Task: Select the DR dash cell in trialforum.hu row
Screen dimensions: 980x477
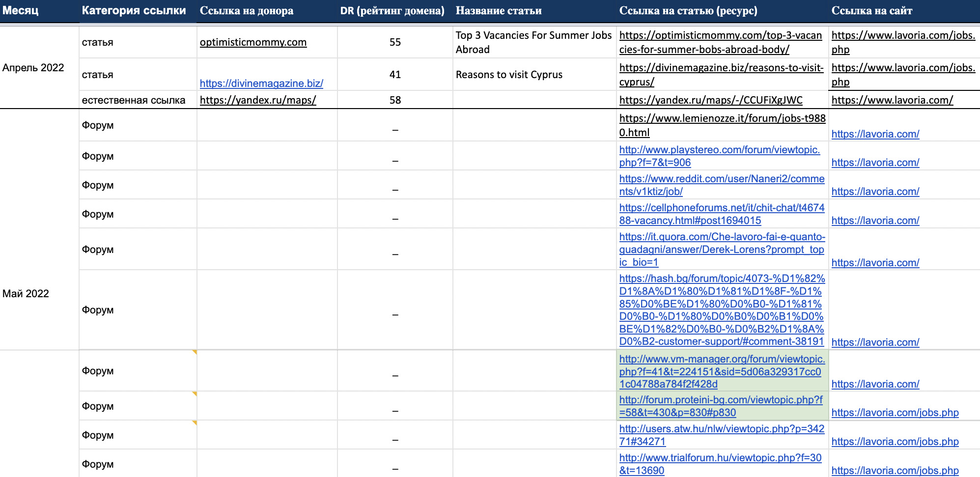Action: pos(395,463)
